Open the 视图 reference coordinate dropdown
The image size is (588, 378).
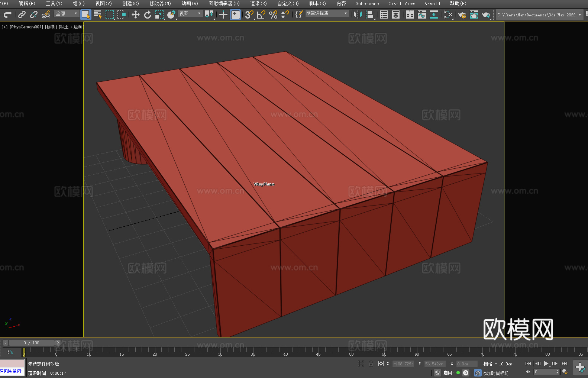pyautogui.click(x=190, y=13)
